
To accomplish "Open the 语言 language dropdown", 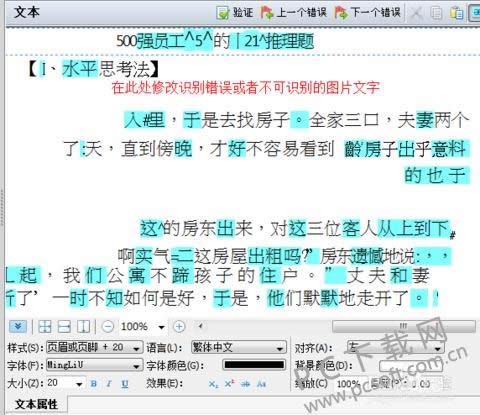I will click(x=239, y=348).
